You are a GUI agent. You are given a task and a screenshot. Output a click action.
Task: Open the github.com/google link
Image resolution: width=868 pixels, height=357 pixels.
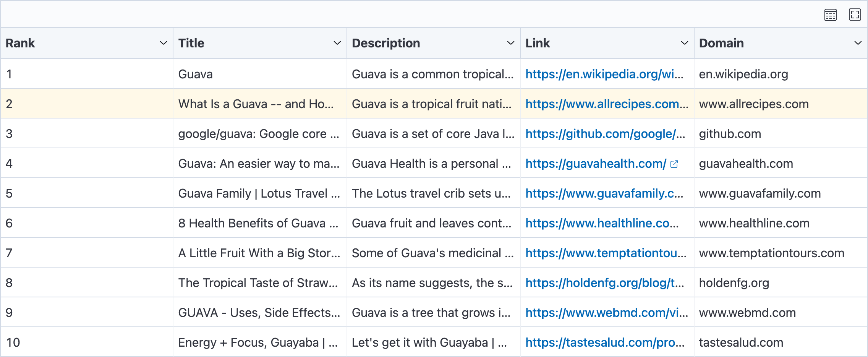point(605,134)
